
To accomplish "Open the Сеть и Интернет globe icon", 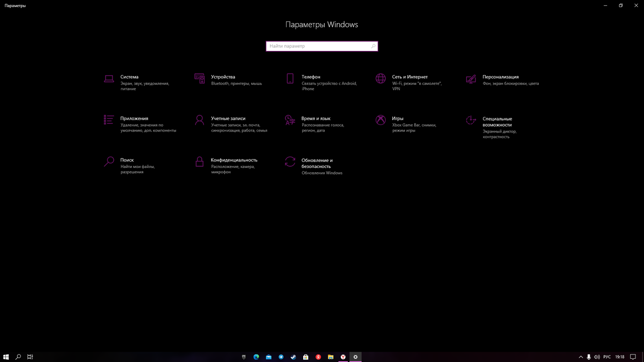I will (x=380, y=79).
